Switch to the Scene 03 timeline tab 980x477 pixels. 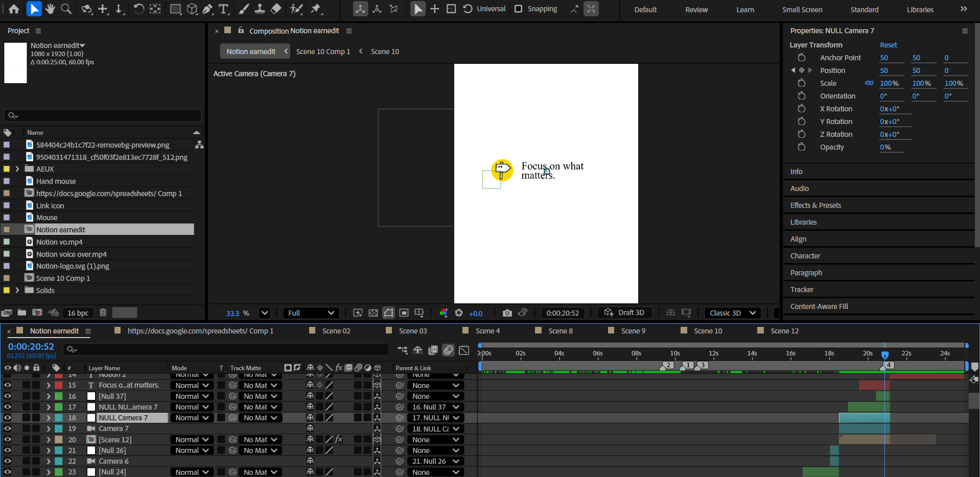[x=412, y=331]
